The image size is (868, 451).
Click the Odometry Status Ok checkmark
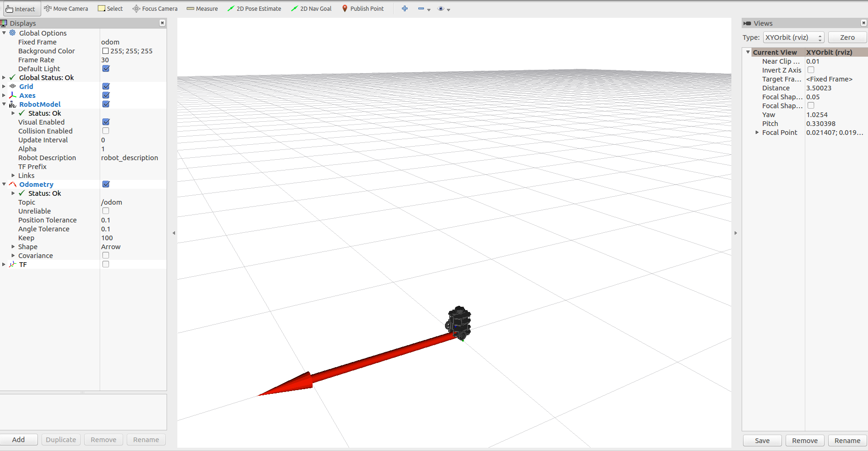point(22,193)
